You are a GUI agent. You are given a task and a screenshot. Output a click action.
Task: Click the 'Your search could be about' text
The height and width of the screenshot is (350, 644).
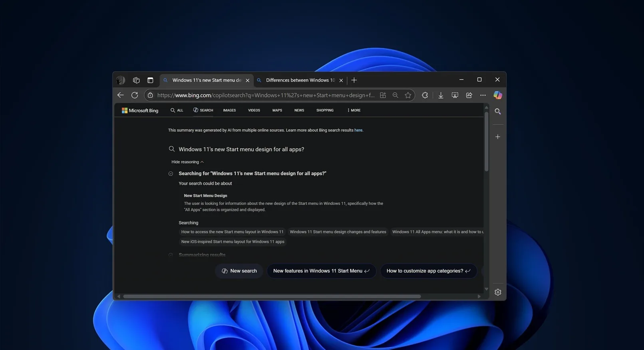205,184
